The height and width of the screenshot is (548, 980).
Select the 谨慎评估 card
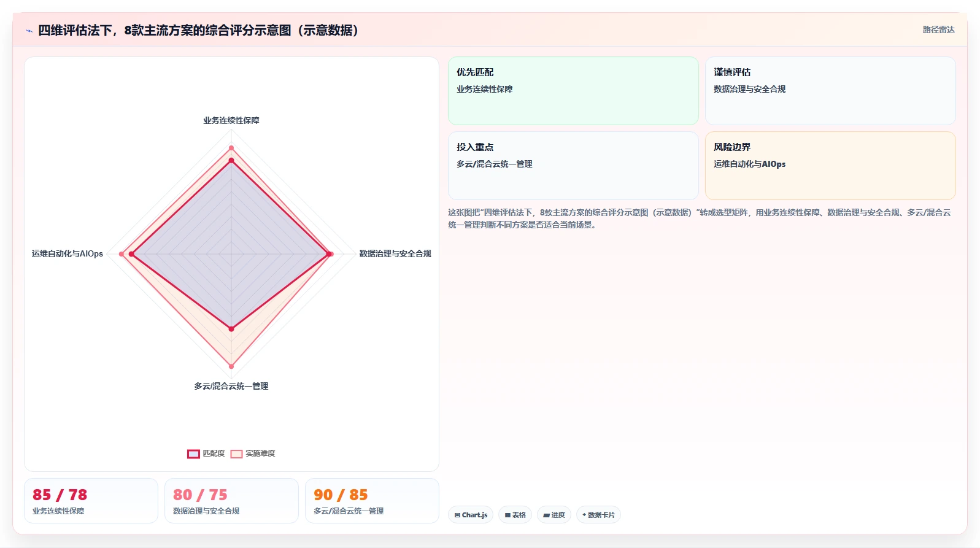830,91
